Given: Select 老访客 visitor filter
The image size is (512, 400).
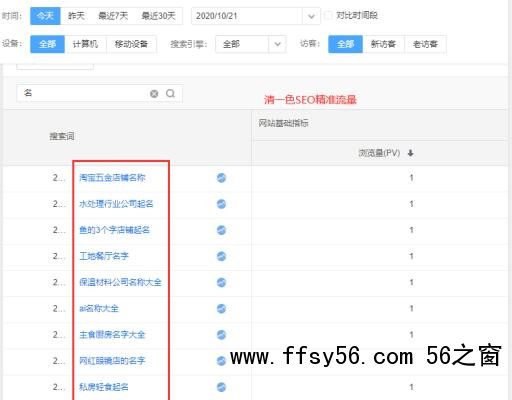Looking at the screenshot, I should point(425,44).
